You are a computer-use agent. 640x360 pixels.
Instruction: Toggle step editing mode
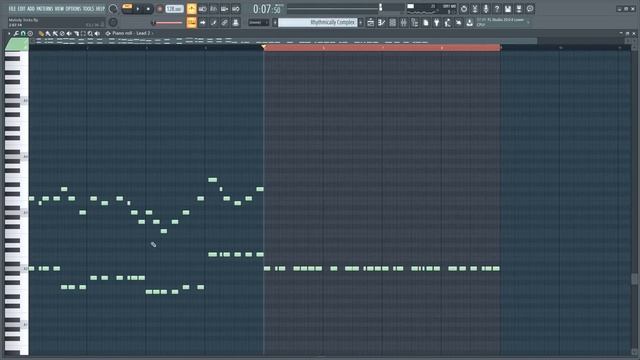point(213,22)
